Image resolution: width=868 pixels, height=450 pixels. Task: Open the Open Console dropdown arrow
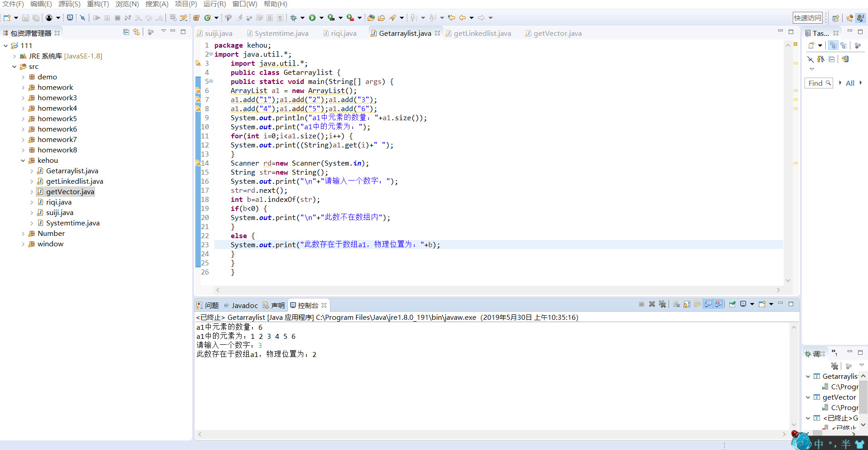[x=771, y=304]
